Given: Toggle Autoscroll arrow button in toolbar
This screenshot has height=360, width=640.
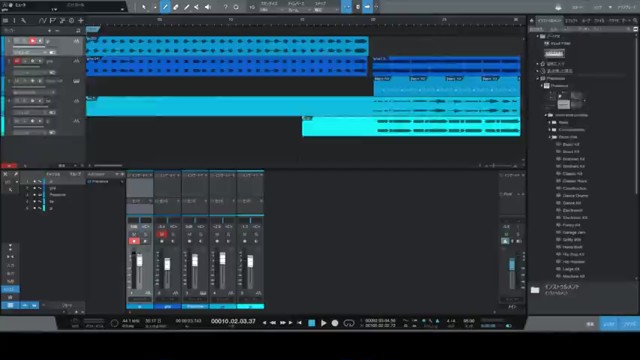Looking at the screenshot, I should [367, 7].
